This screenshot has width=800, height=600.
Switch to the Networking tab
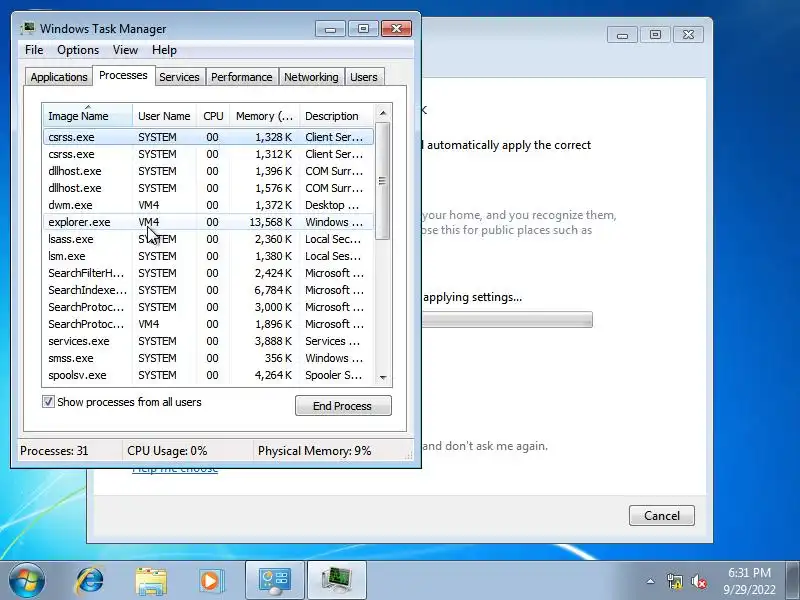coord(311,77)
